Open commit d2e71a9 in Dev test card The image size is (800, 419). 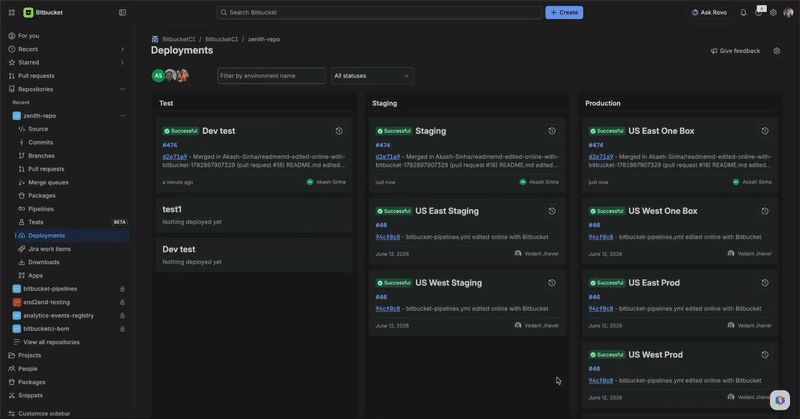[x=174, y=157]
